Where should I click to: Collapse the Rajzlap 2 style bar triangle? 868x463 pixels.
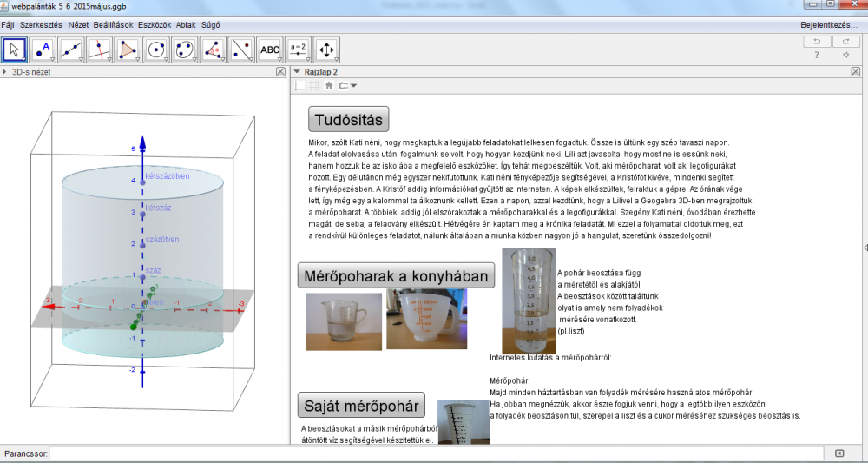297,72
